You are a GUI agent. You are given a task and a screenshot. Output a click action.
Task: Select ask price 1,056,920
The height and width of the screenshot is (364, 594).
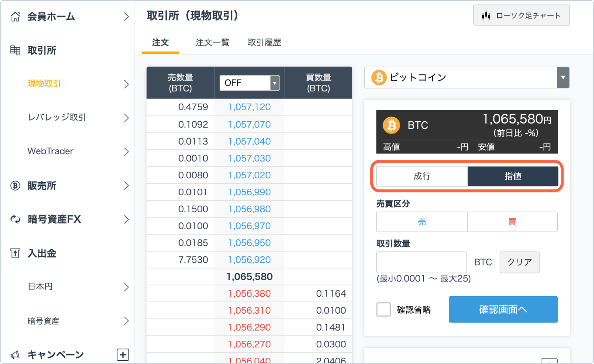250,260
